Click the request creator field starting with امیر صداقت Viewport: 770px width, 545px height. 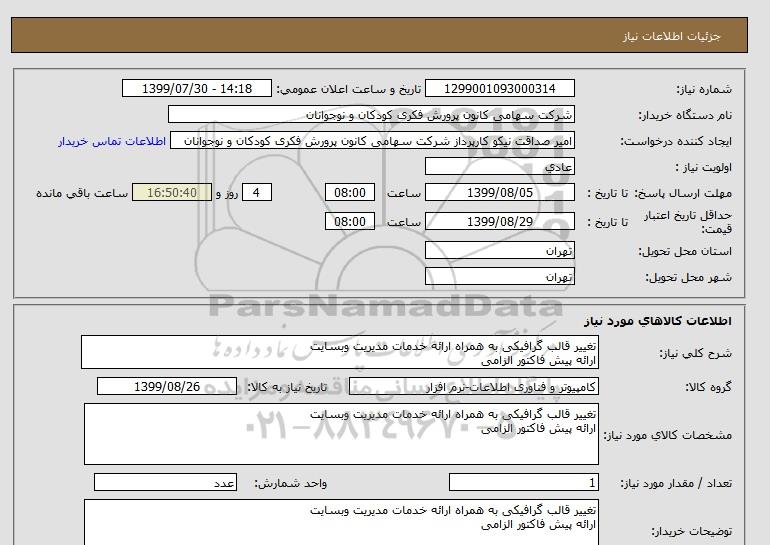click(x=372, y=141)
